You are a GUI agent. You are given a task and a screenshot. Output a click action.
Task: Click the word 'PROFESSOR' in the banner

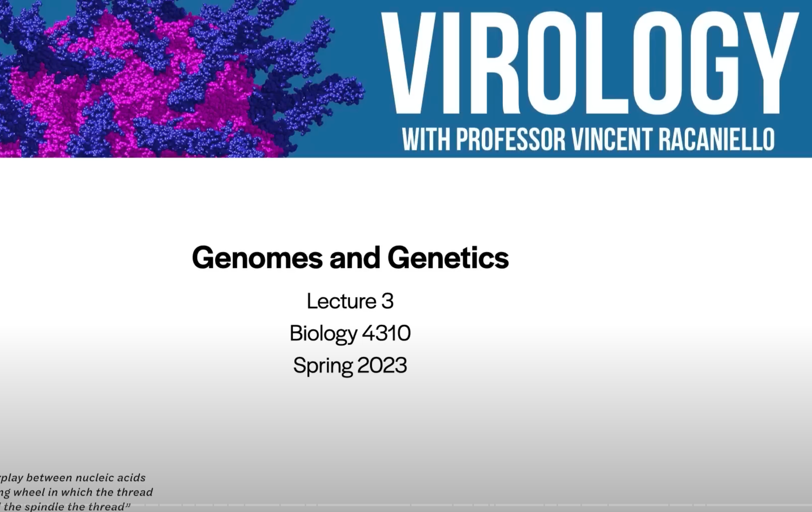(x=511, y=139)
